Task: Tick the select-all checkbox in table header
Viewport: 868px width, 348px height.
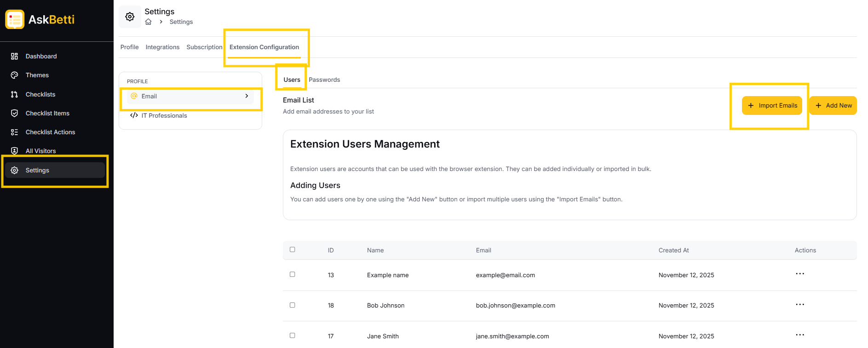Action: (292, 250)
